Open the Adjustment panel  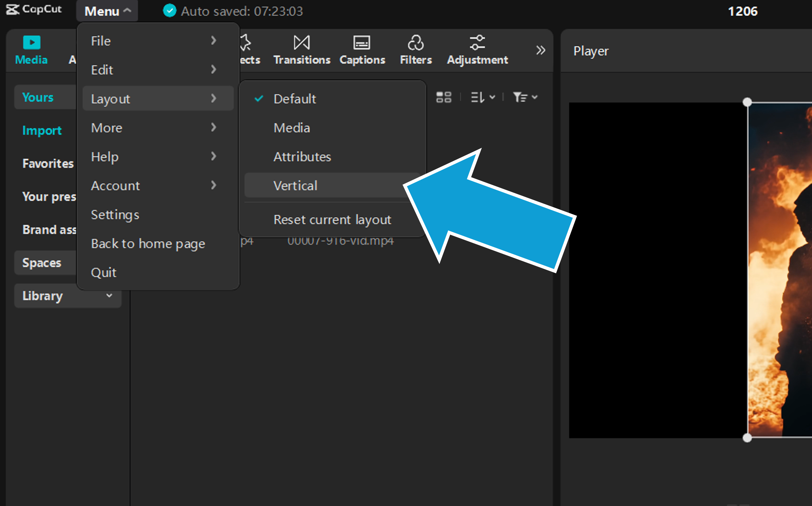[x=477, y=50]
